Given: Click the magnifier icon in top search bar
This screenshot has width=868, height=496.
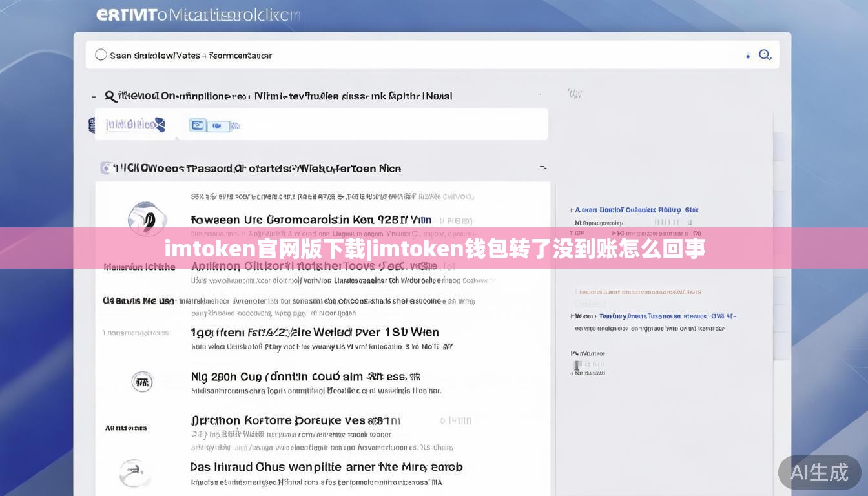Looking at the screenshot, I should [765, 55].
